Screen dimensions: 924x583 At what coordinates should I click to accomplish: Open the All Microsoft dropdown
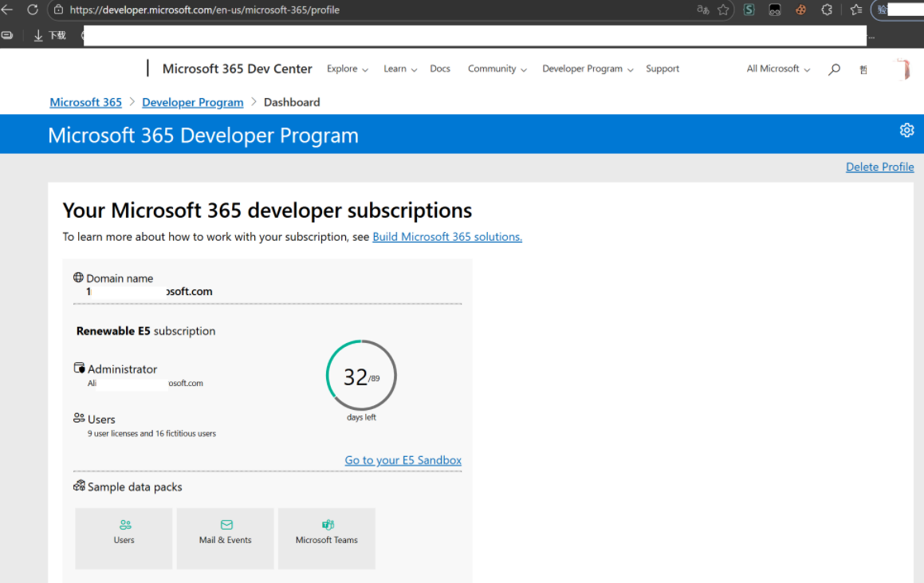click(x=777, y=69)
